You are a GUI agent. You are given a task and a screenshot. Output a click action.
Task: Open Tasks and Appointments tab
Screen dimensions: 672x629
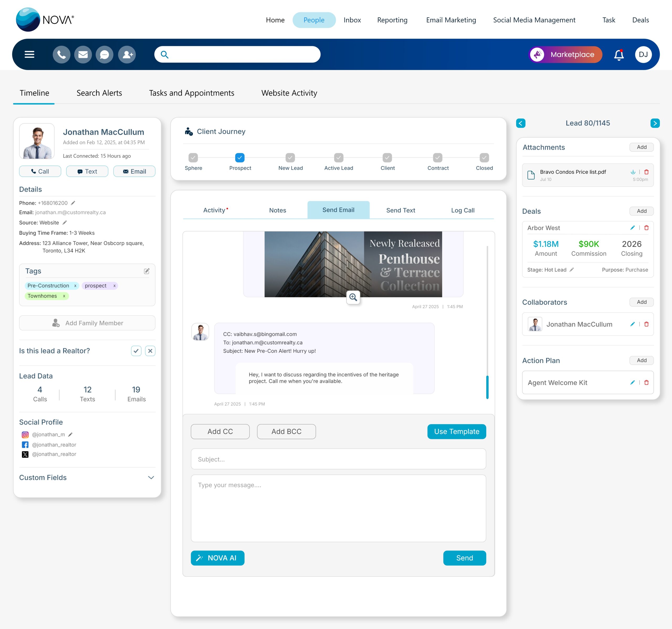point(192,93)
